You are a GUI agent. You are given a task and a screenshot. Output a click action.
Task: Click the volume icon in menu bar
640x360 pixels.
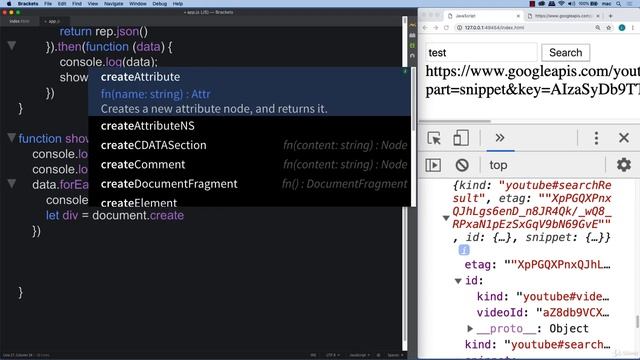pyautogui.click(x=571, y=4)
